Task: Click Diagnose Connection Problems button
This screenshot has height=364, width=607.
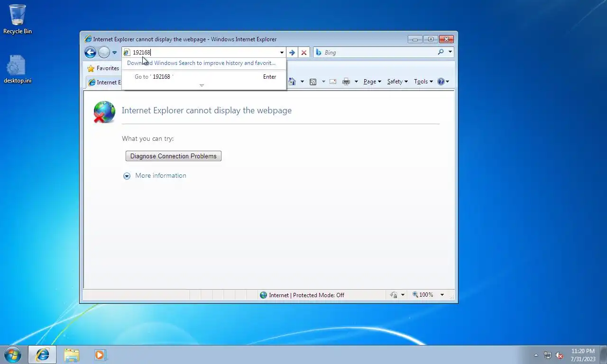Action: [174, 156]
